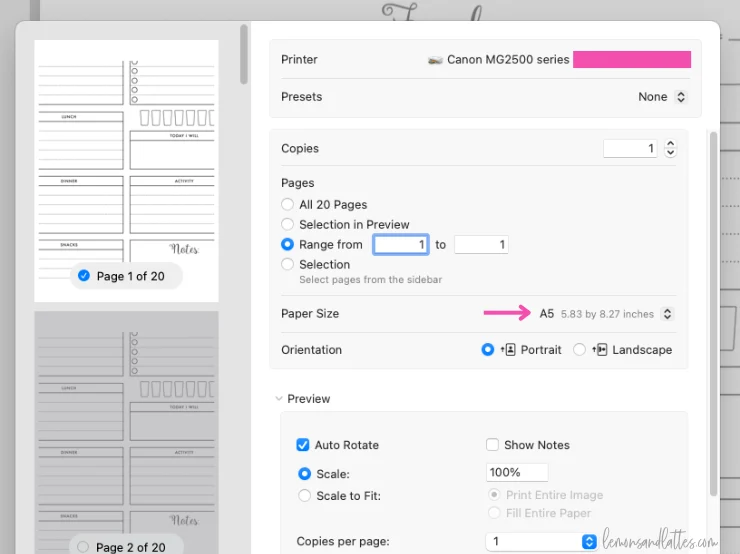This screenshot has height=554, width=740.
Task: Click the Range from start page field
Action: point(401,244)
